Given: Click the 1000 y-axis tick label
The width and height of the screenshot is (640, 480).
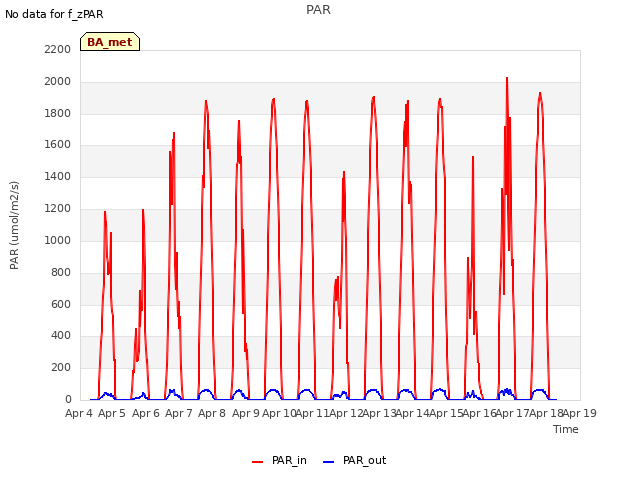Looking at the screenshot, I should tap(58, 240).
